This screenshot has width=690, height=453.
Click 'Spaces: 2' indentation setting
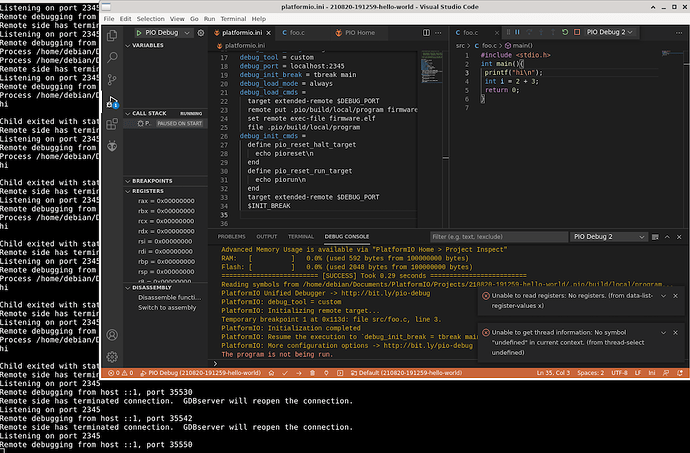(591, 373)
